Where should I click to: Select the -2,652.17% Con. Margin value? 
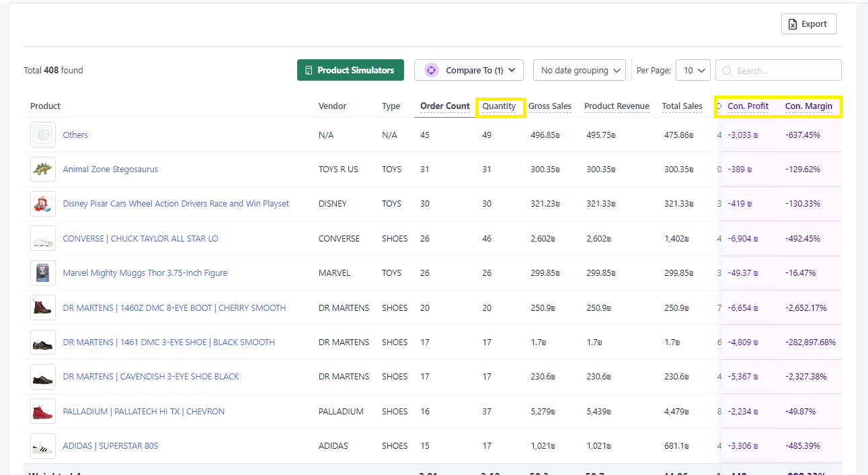(x=805, y=307)
